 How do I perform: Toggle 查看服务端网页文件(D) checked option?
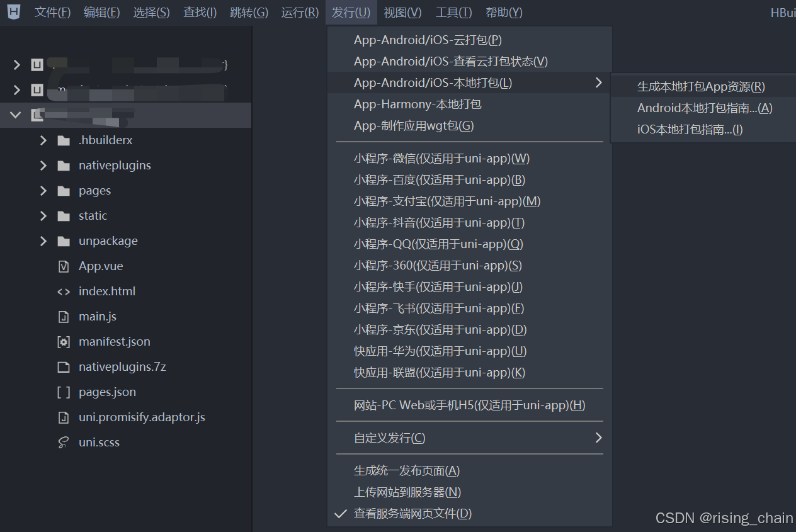coord(470,514)
